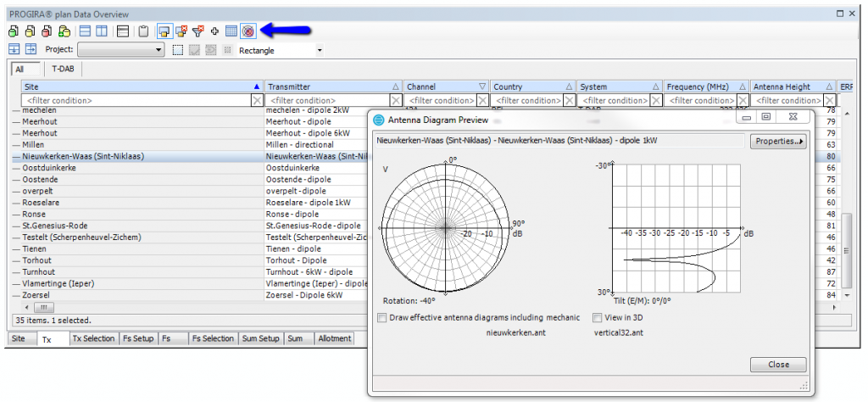
Task: Open the Fs Selection tab
Action: click(x=213, y=338)
